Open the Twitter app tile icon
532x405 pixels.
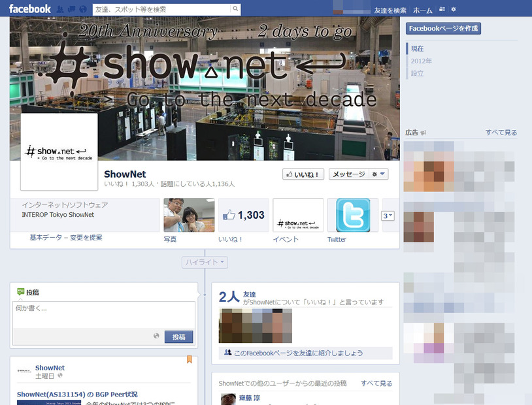pos(353,215)
